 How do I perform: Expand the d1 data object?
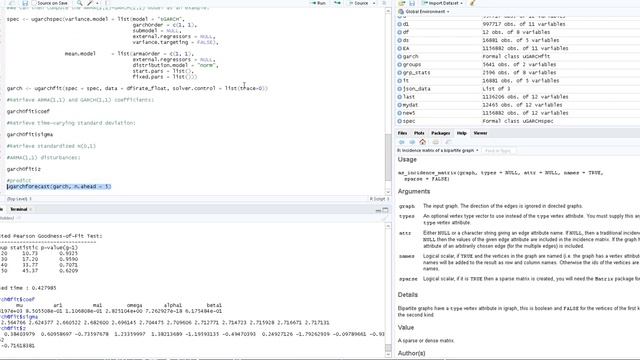click(x=400, y=24)
